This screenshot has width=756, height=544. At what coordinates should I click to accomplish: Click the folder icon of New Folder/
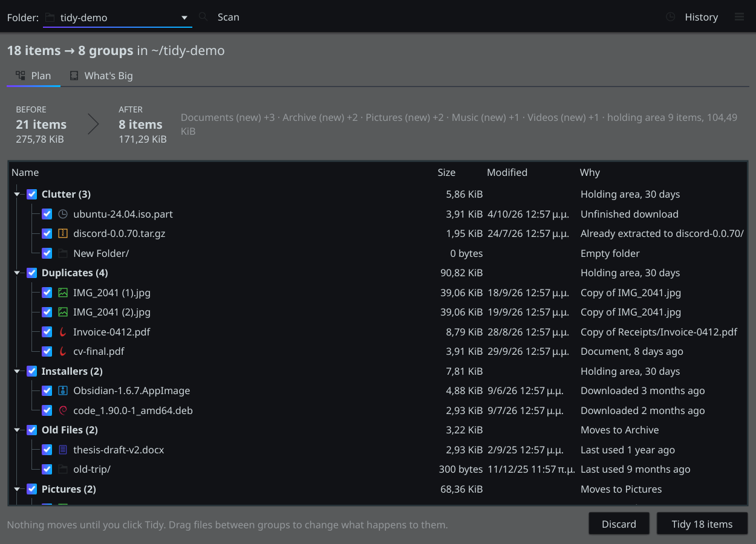pyautogui.click(x=63, y=253)
